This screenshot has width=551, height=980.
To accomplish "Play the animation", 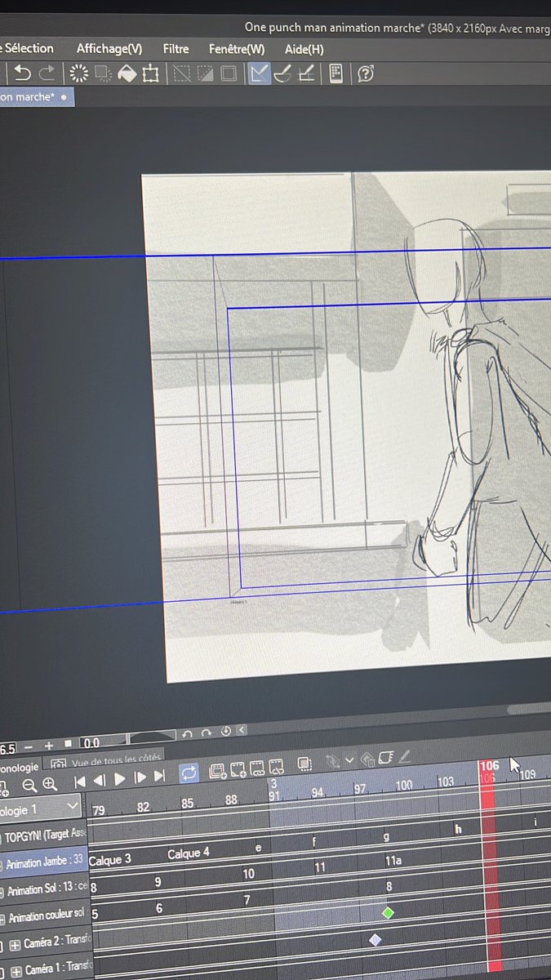I will (x=119, y=779).
